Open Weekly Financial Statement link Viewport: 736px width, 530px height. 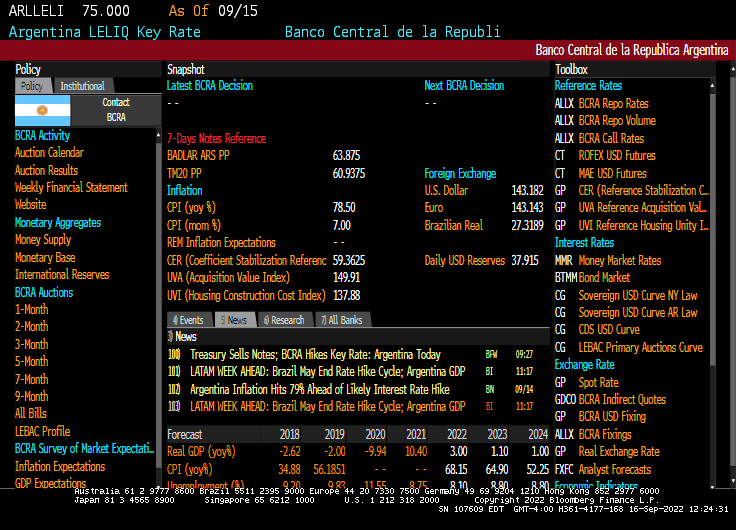(x=70, y=188)
